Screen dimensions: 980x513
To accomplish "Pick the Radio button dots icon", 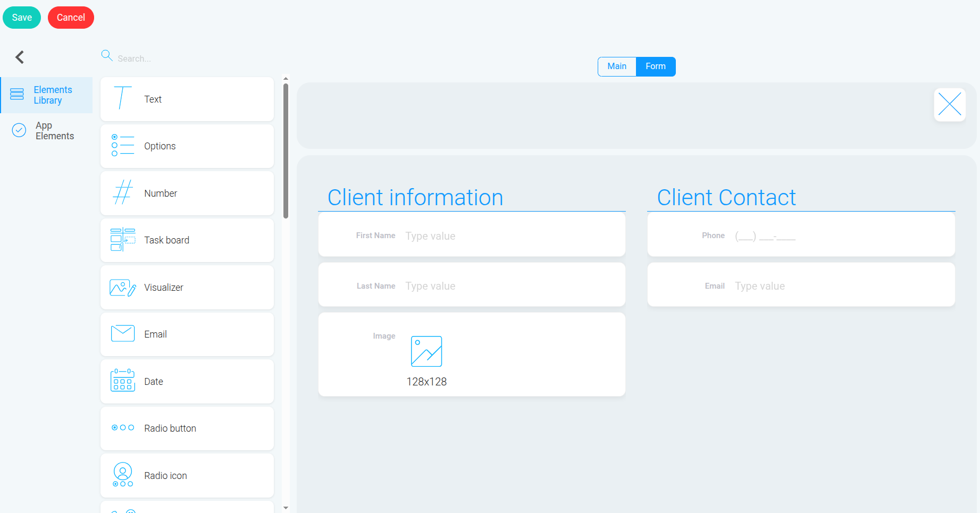I will tap(123, 427).
